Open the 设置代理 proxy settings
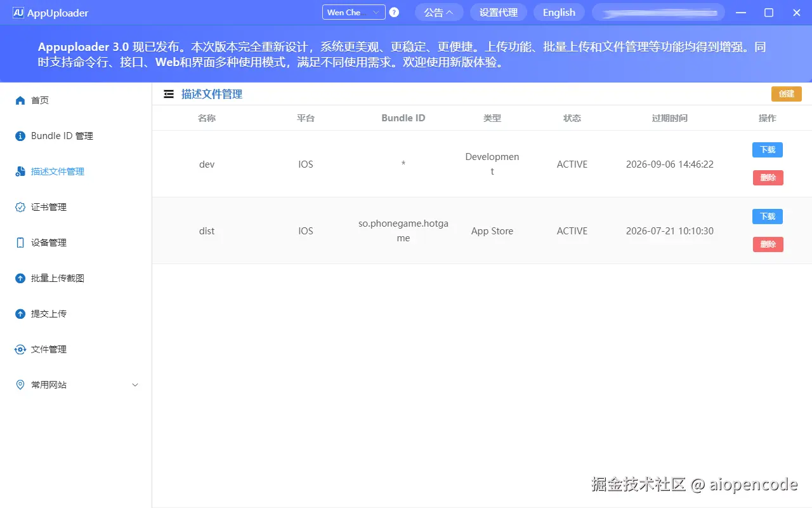The height and width of the screenshot is (508, 812). click(x=498, y=12)
